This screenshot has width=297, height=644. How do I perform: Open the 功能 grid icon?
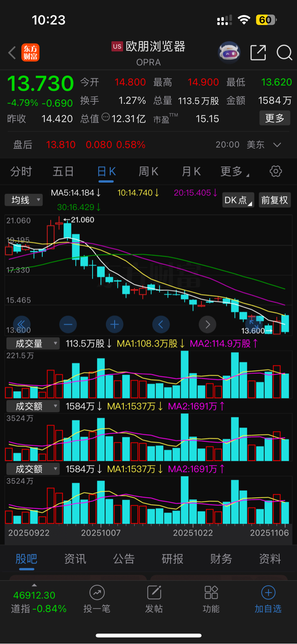[x=211, y=592]
